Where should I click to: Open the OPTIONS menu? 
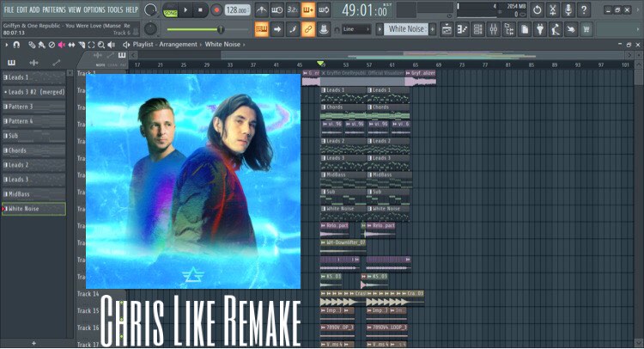pyautogui.click(x=94, y=9)
